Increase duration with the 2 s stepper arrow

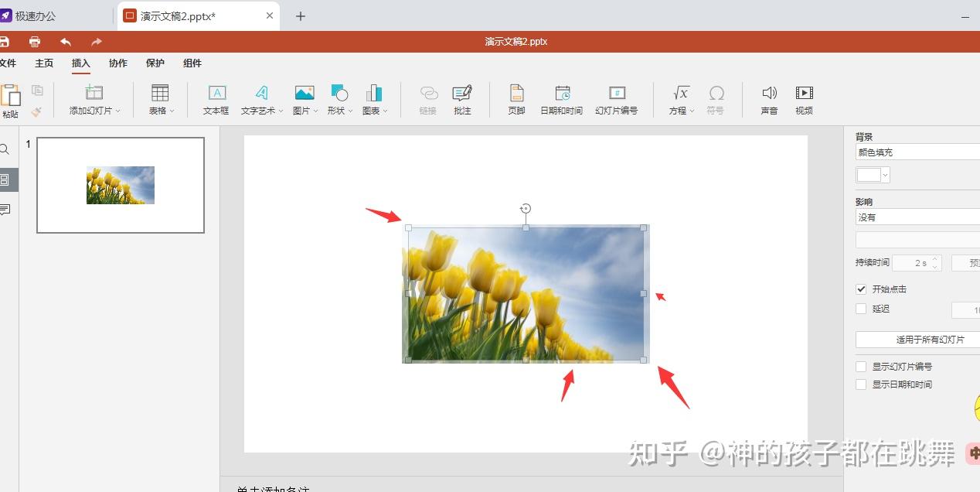coord(935,259)
